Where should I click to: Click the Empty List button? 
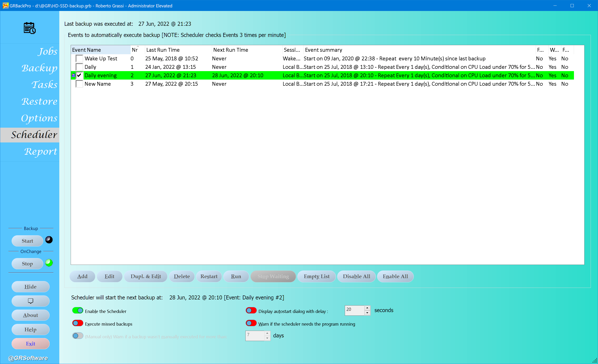click(316, 276)
